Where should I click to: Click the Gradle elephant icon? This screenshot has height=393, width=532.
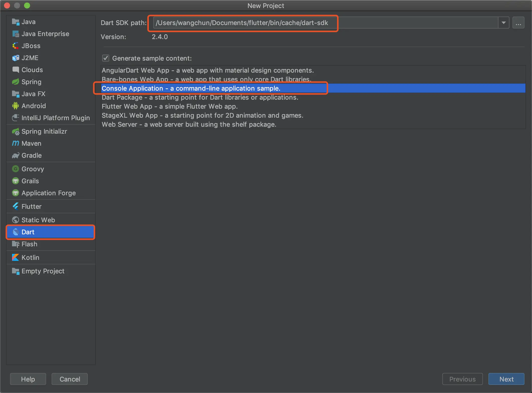coord(16,155)
